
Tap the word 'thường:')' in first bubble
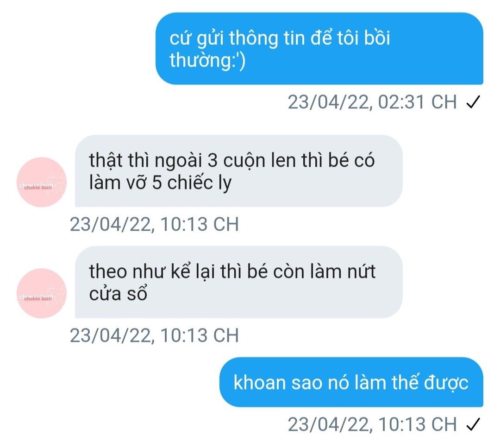pyautogui.click(x=207, y=60)
